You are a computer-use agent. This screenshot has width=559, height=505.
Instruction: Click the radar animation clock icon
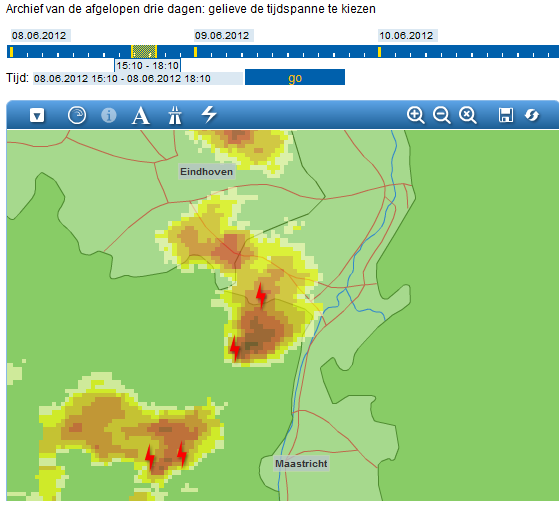[x=77, y=115]
